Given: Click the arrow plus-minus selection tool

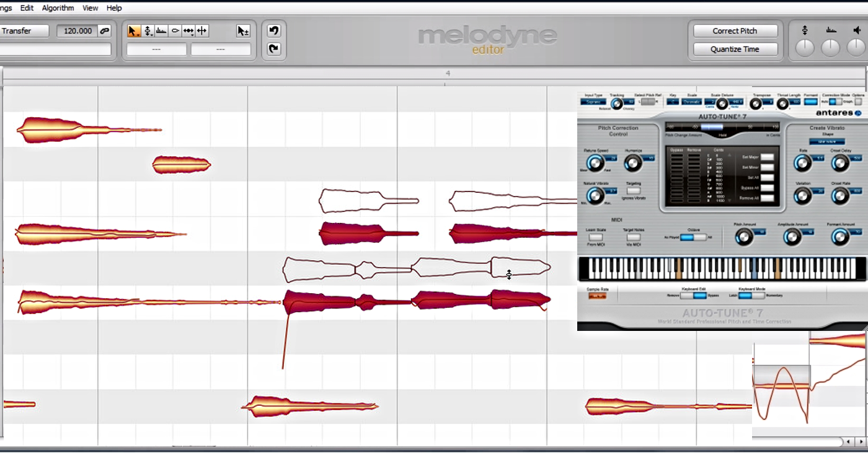Looking at the screenshot, I should pyautogui.click(x=243, y=31).
